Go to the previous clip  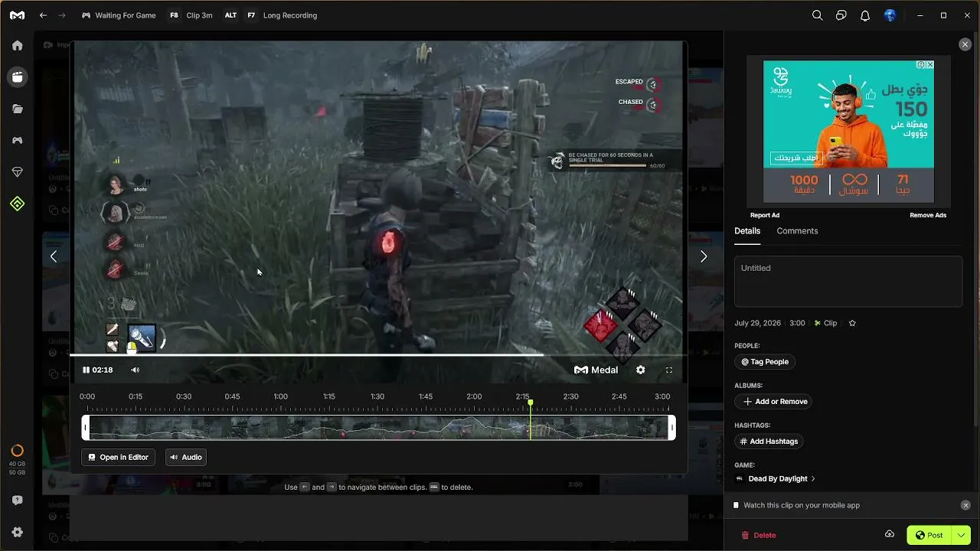coord(54,256)
